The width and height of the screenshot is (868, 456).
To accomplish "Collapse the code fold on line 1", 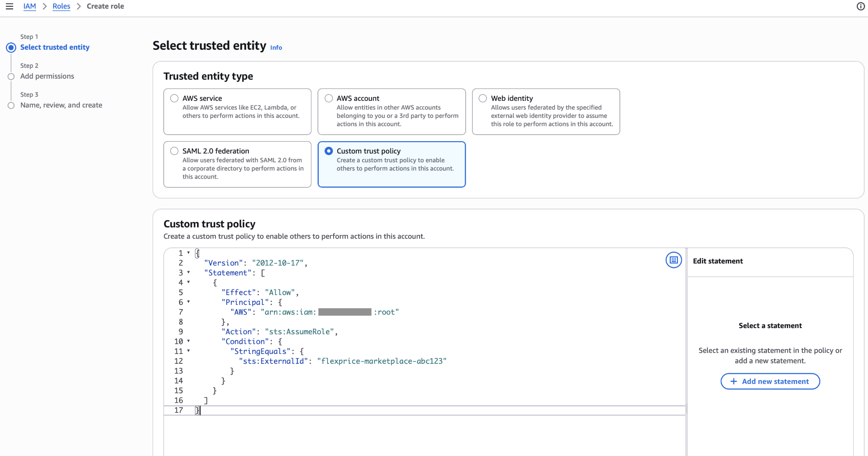I will pyautogui.click(x=188, y=253).
